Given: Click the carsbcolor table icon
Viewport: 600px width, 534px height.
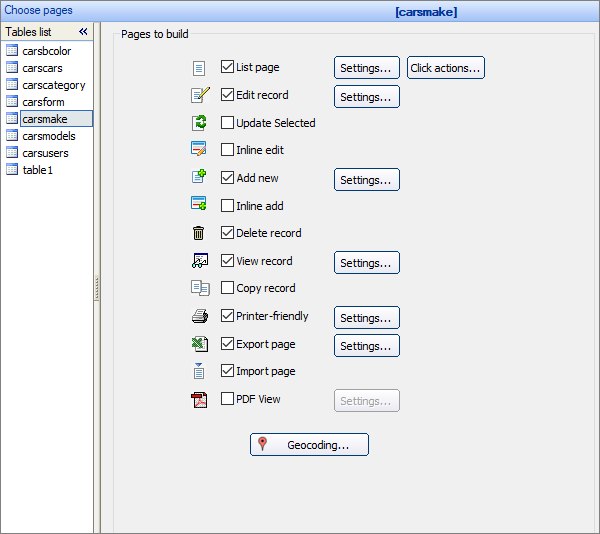Looking at the screenshot, I should [x=12, y=50].
